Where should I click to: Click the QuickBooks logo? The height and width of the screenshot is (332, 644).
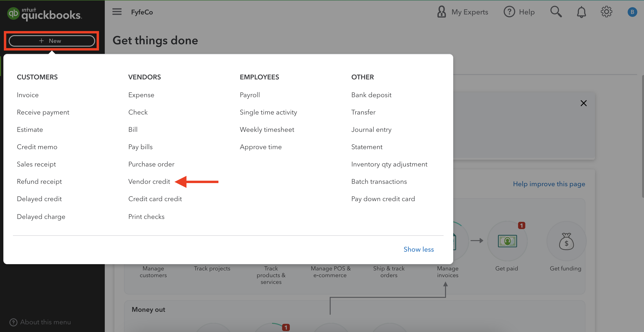click(x=44, y=14)
